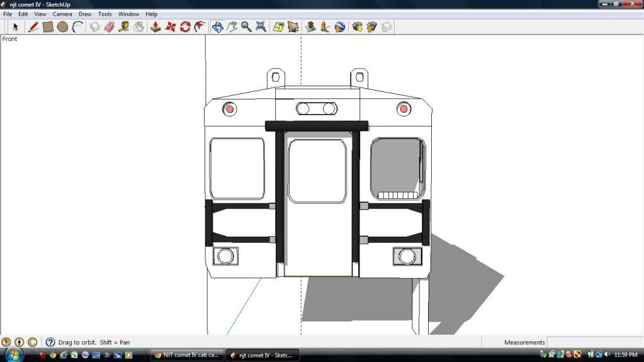Select the Line pencil tool
This screenshot has height=362, width=644.
click(x=33, y=27)
